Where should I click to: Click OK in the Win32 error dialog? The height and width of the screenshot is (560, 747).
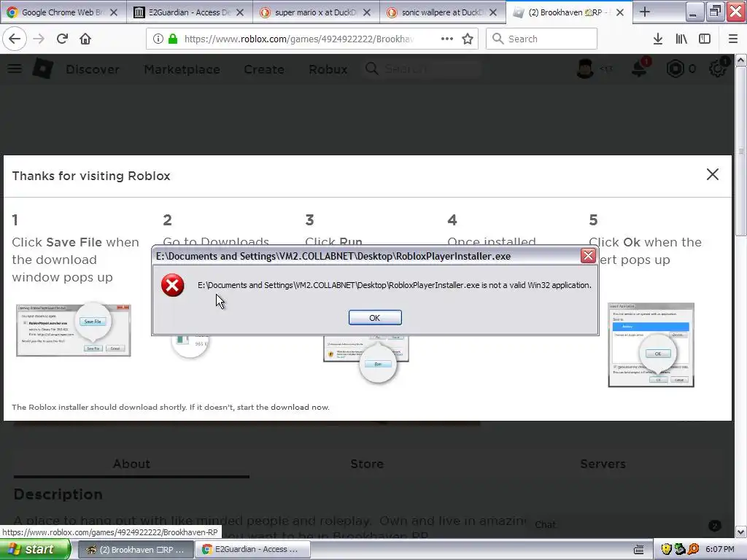(375, 318)
